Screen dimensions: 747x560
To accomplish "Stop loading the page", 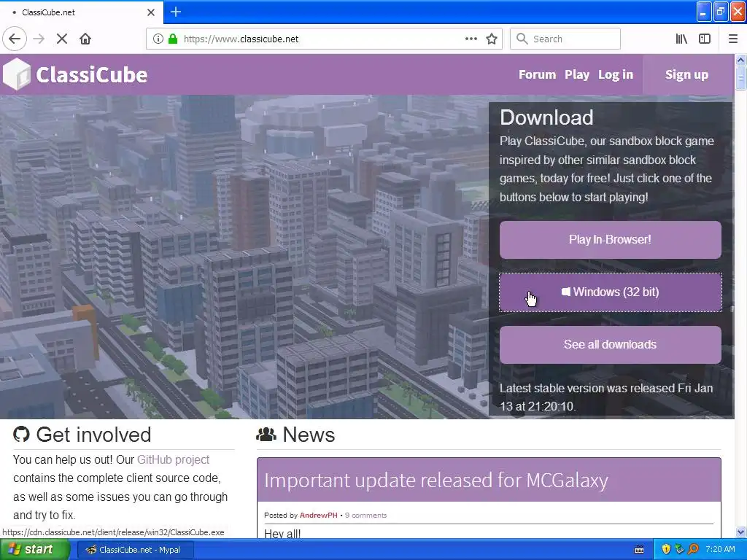I will pyautogui.click(x=62, y=39).
